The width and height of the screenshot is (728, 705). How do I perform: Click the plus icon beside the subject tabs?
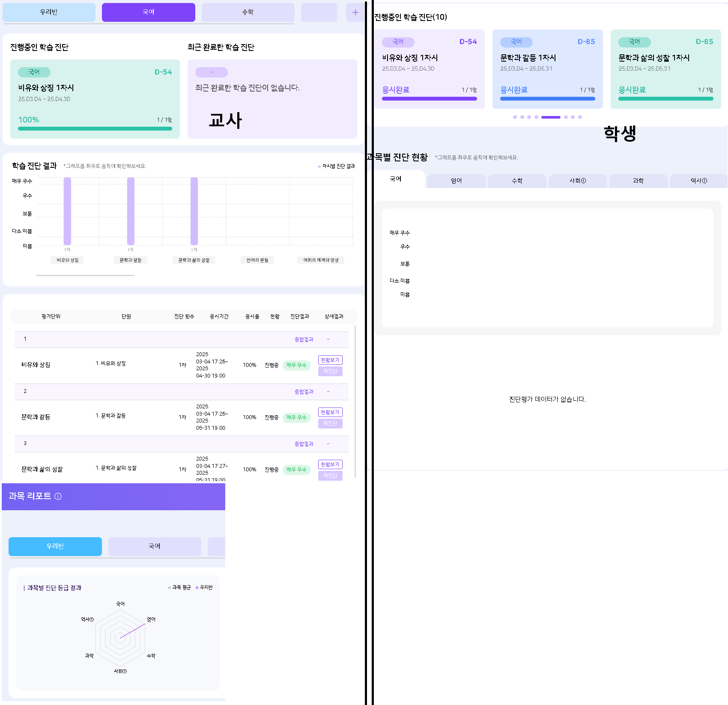point(355,12)
